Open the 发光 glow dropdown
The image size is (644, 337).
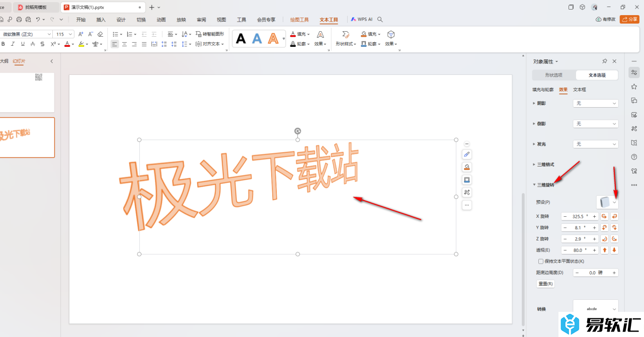pyautogui.click(x=596, y=144)
